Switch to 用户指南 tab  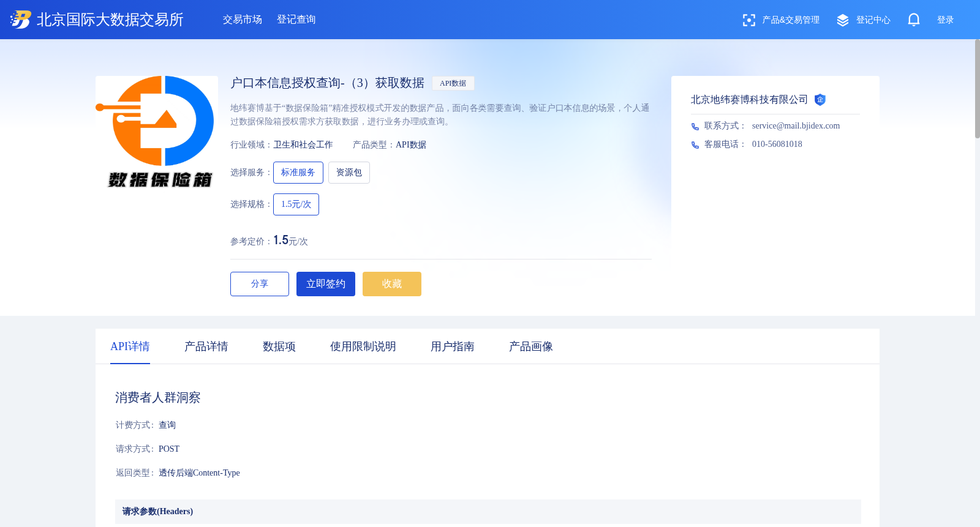(453, 346)
